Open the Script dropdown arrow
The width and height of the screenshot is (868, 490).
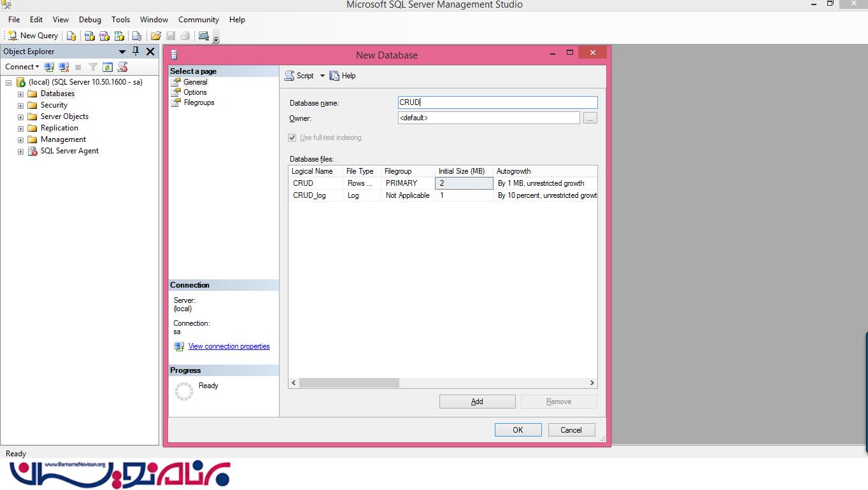[x=322, y=76]
